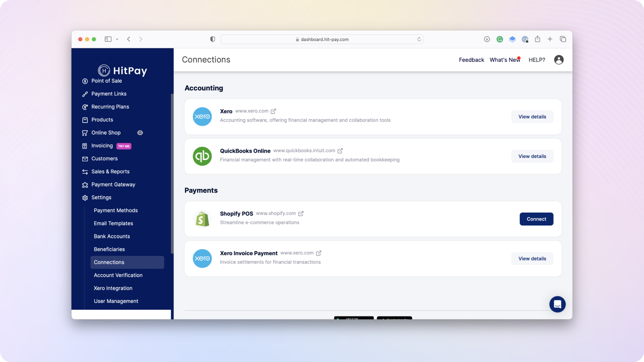Click the HitPay logo in the sidebar
This screenshot has width=644, height=362.
tap(123, 70)
